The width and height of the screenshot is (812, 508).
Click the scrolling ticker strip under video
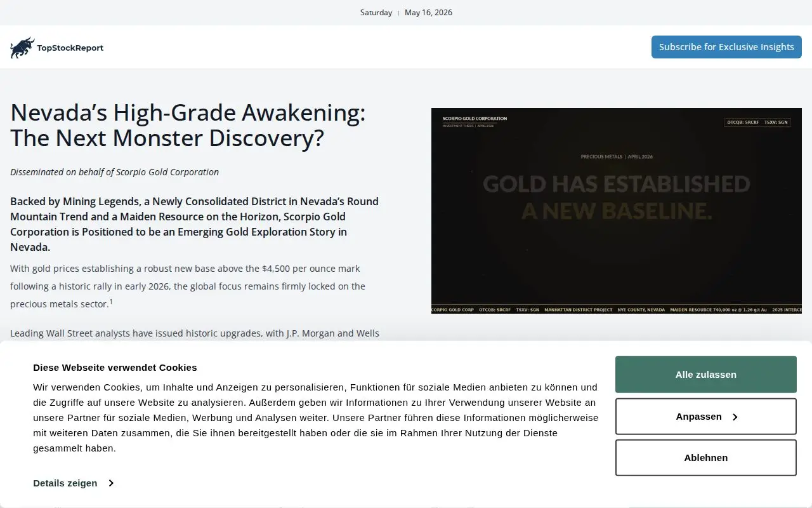pyautogui.click(x=617, y=309)
